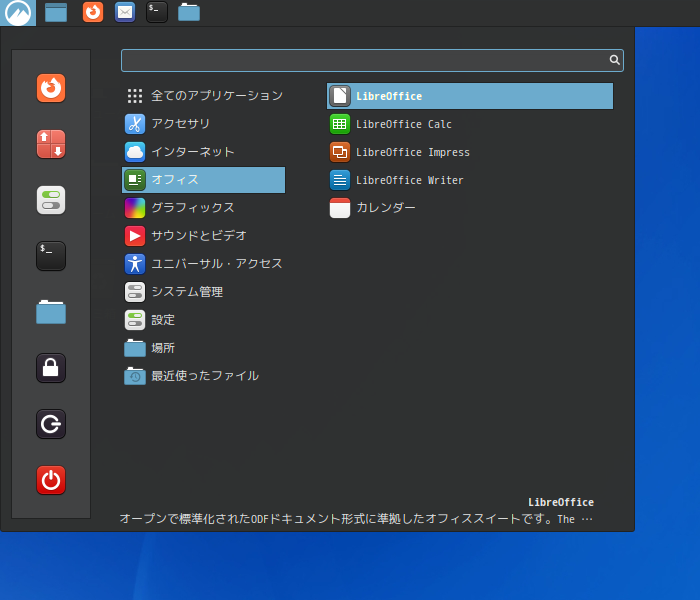
Task: Open the files folder in top panel
Action: [189, 12]
